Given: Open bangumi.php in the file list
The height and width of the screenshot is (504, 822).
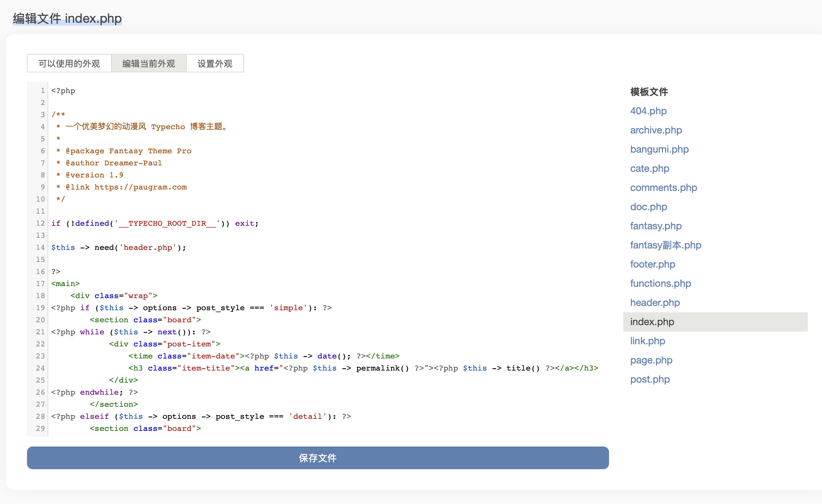Looking at the screenshot, I should point(659,149).
